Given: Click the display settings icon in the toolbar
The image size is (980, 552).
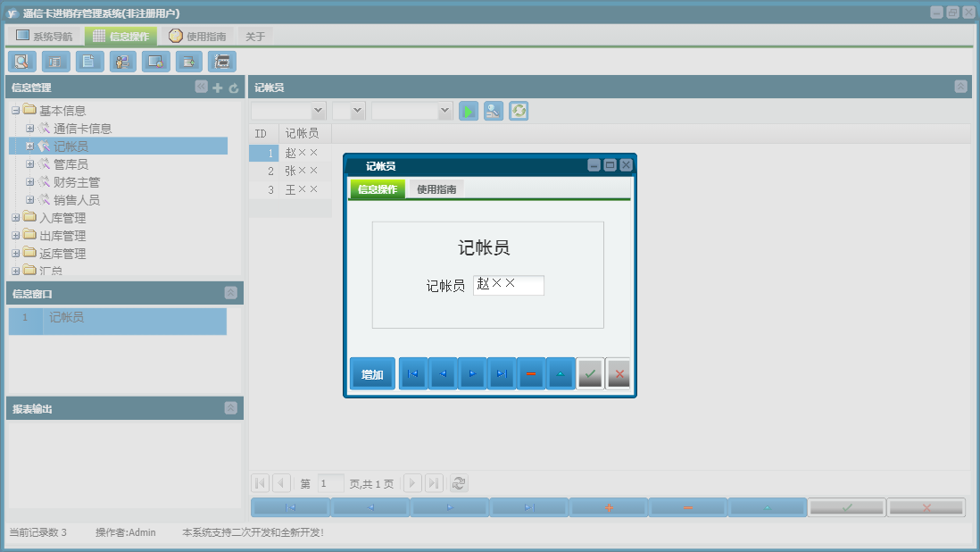Looking at the screenshot, I should (155, 62).
